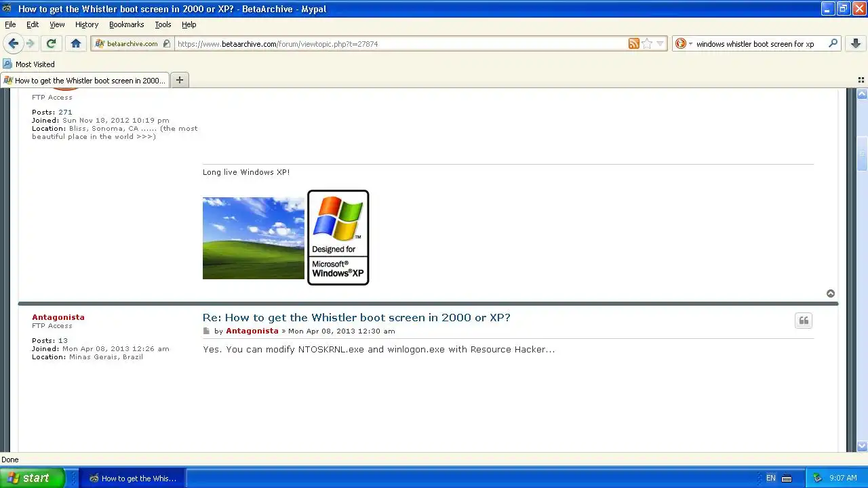868x488 pixels.
Task: Open the Windows Start menu
Action: tap(33, 478)
